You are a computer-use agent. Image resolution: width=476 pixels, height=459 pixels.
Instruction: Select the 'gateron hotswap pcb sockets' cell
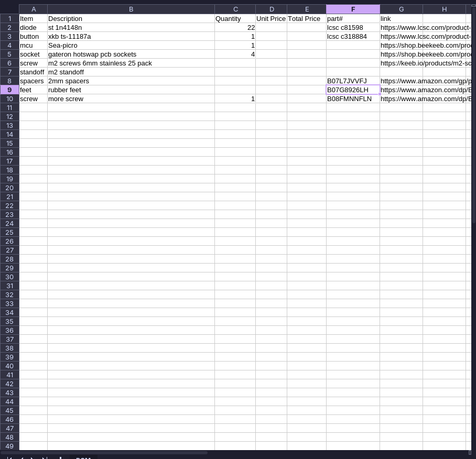tap(131, 54)
